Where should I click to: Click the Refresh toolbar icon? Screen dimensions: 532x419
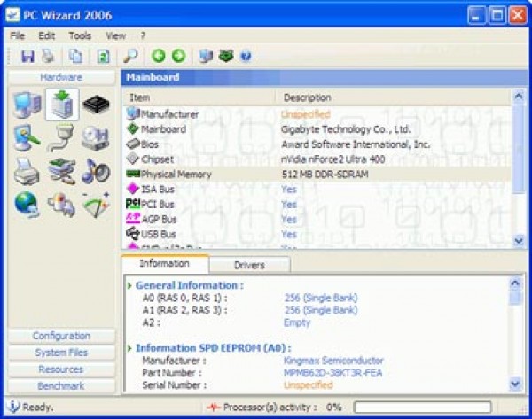click(103, 57)
